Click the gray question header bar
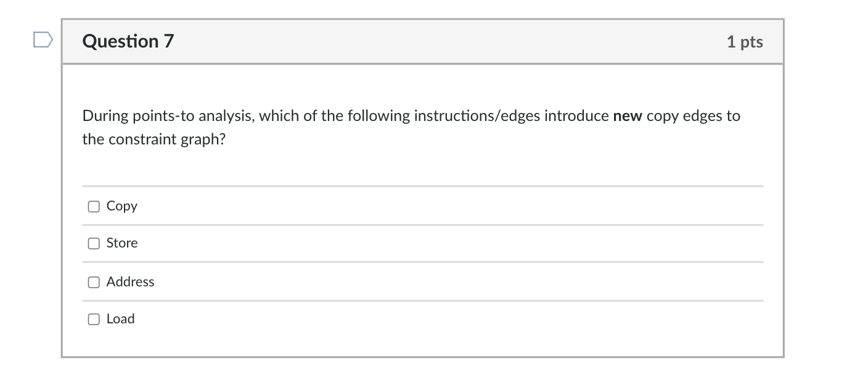Screen dimensions: 868x390 click(423, 41)
